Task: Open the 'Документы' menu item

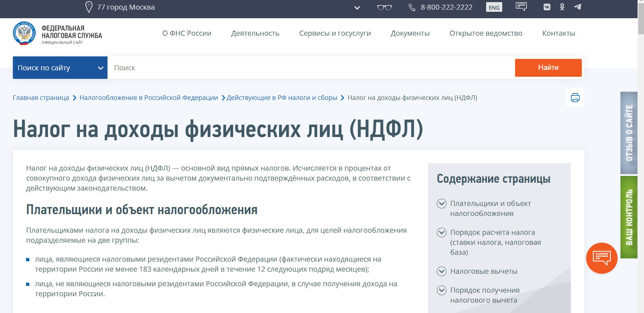Action: click(410, 33)
